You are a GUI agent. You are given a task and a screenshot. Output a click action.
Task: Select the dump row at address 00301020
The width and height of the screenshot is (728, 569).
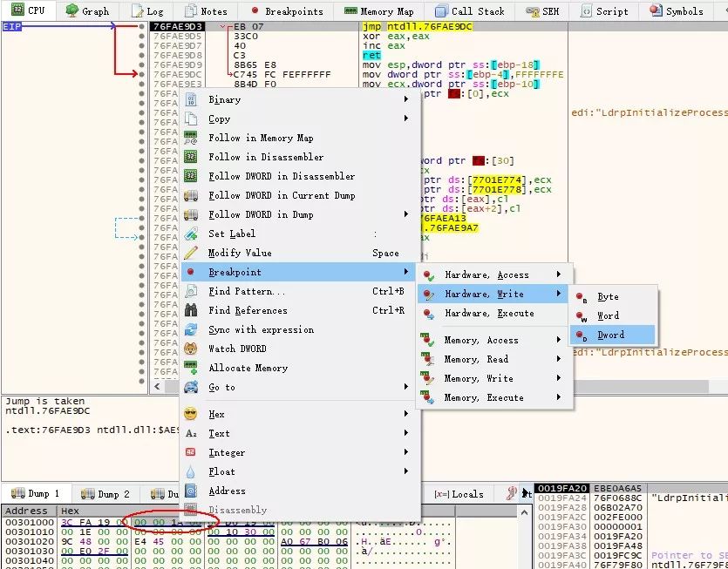pos(228,542)
